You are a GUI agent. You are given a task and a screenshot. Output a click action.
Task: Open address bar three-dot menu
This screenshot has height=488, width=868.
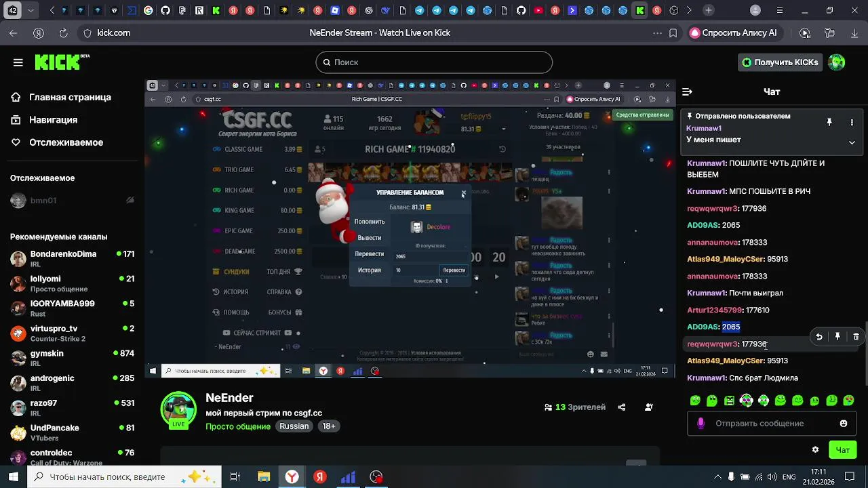(656, 33)
